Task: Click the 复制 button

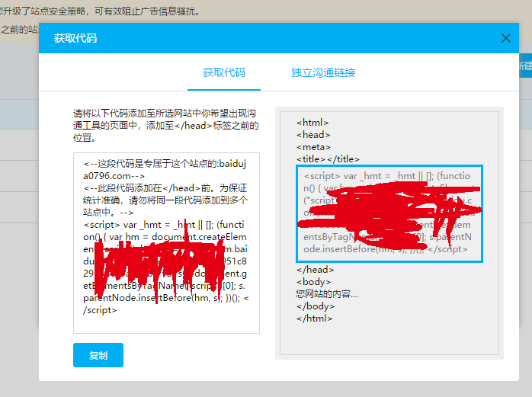Action: point(98,355)
